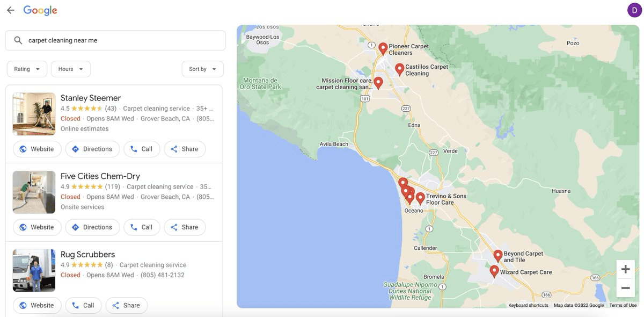Zoom out the map with minus button
The height and width of the screenshot is (317, 644).
(625, 288)
